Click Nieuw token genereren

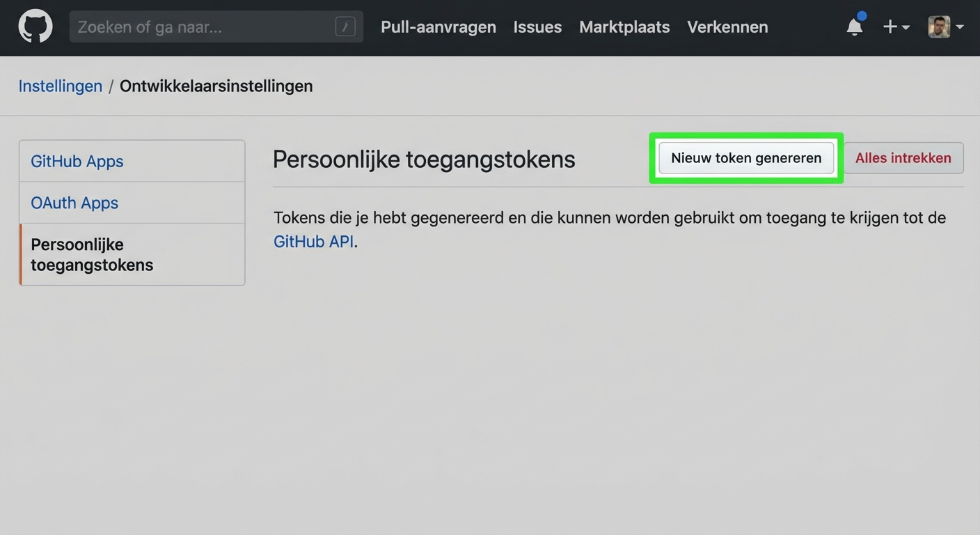[x=745, y=158]
